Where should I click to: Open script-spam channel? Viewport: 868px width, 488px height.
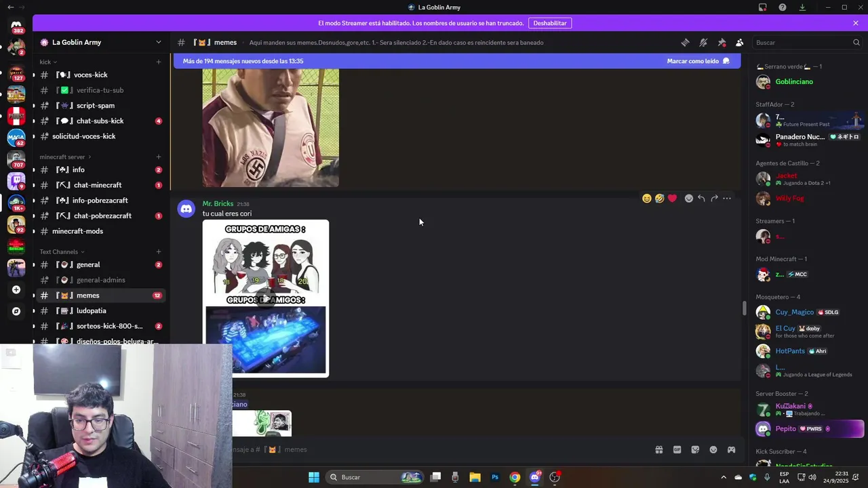point(100,106)
